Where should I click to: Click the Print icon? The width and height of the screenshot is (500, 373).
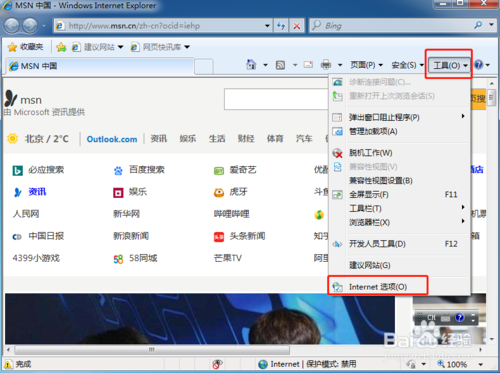(326, 65)
